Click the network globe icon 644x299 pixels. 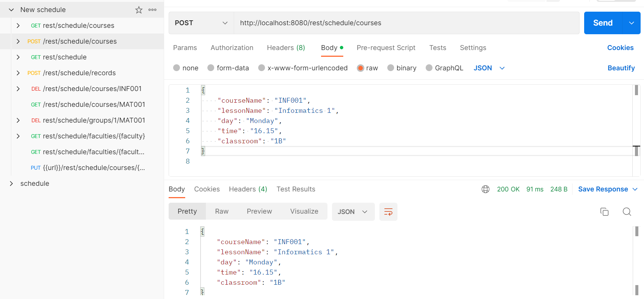point(486,189)
